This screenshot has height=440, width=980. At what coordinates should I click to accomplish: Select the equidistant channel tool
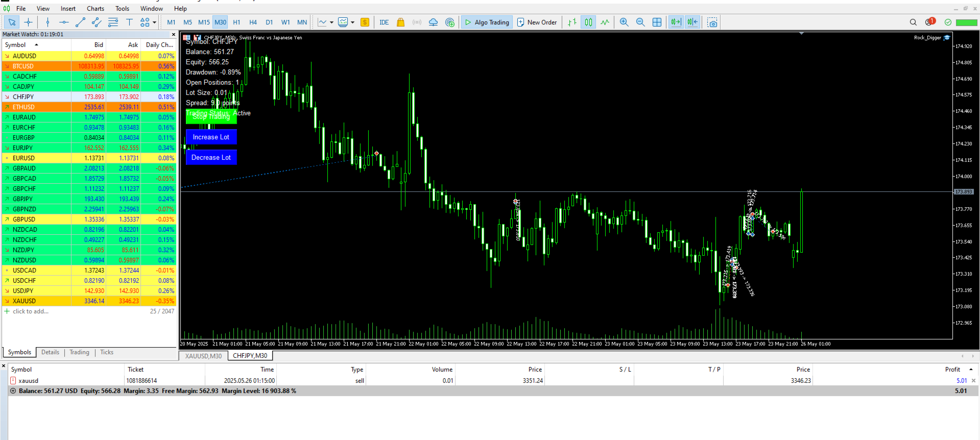pos(97,22)
